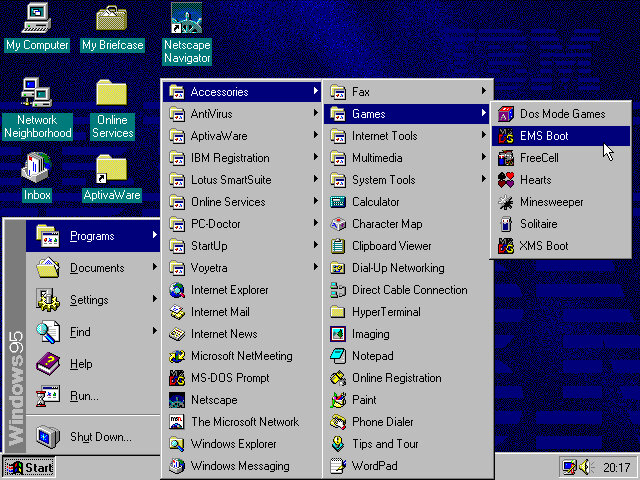Expand the System Tools submenu
This screenshot has height=480, width=640.
383,180
